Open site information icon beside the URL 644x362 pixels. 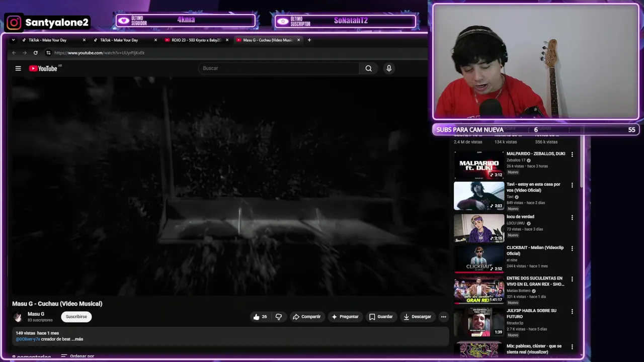48,53
